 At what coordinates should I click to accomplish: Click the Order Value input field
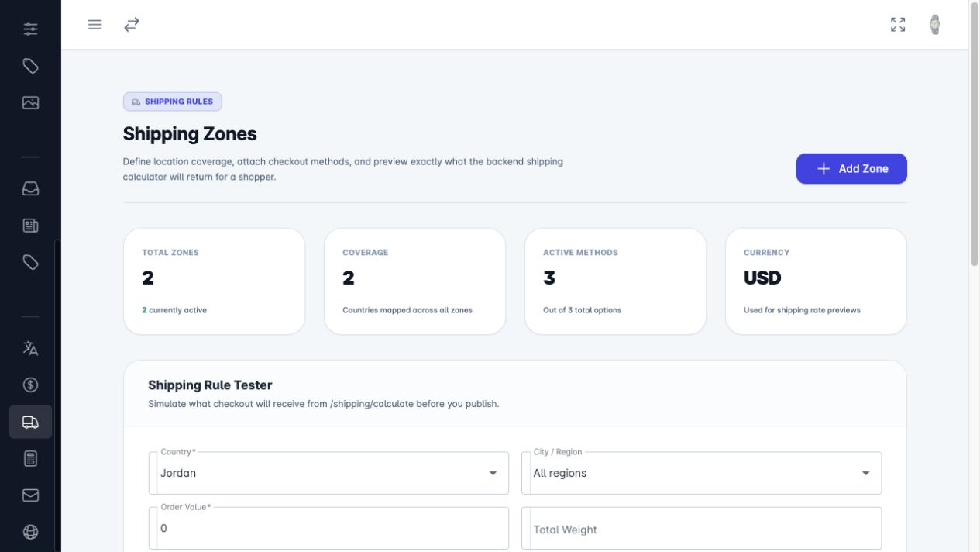(328, 528)
